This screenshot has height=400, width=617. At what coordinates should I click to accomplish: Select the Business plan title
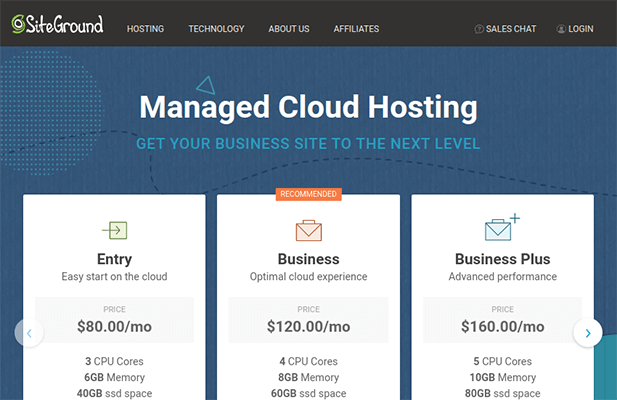coord(308,259)
